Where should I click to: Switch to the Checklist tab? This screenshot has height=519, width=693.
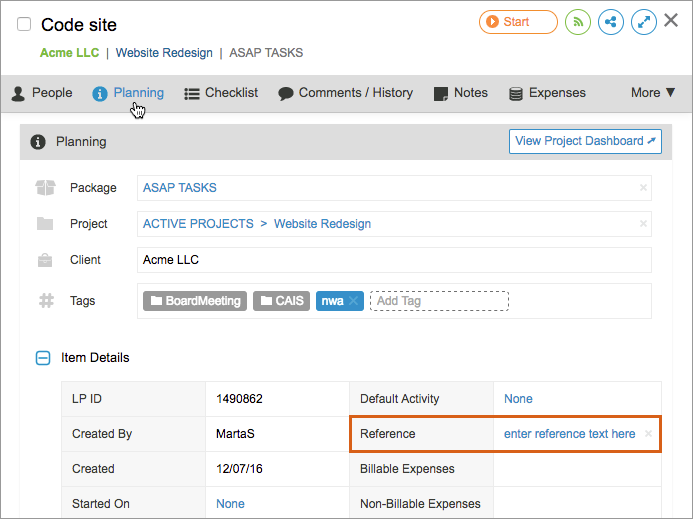tap(221, 93)
